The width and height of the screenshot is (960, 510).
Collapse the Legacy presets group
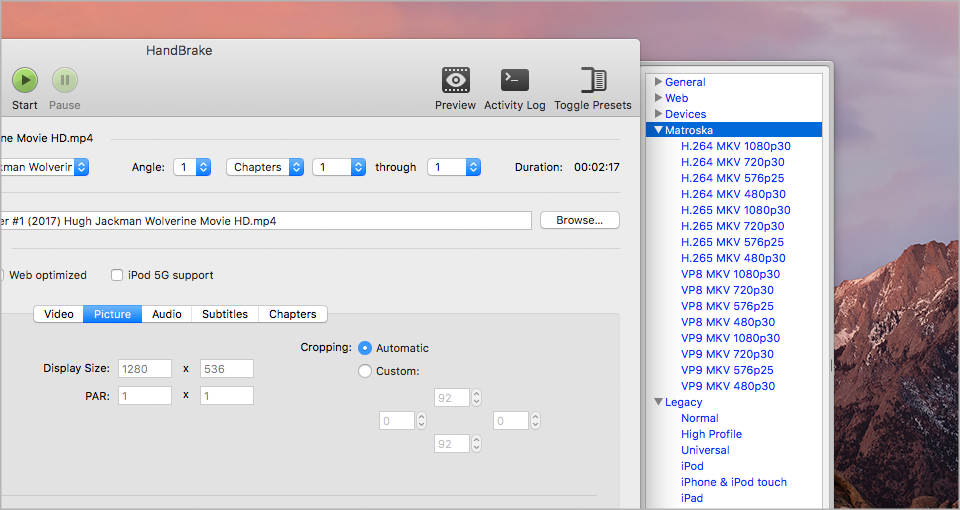659,402
